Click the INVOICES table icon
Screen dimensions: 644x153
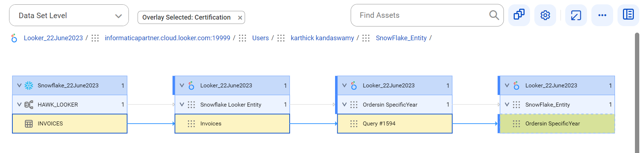pyautogui.click(x=29, y=124)
